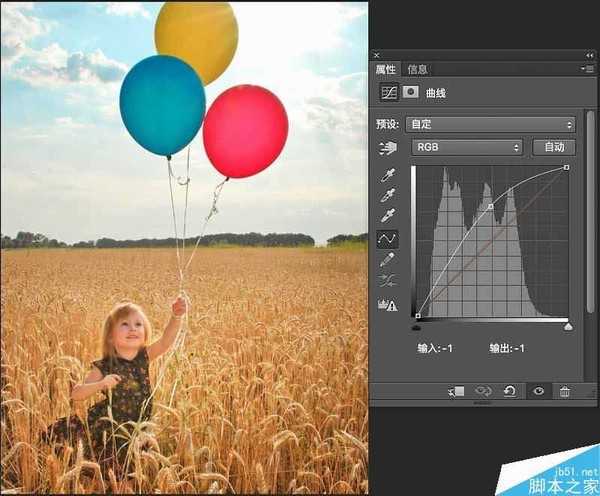Image resolution: width=600 pixels, height=496 pixels.
Task: Select the edit points curve tool
Action: click(x=386, y=238)
